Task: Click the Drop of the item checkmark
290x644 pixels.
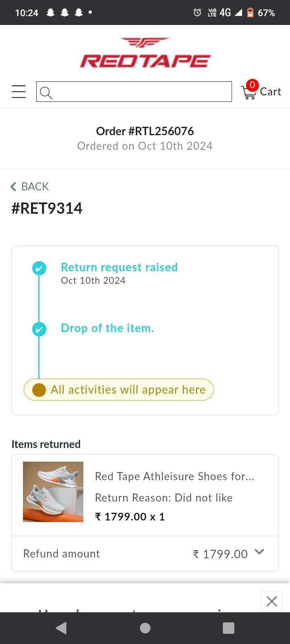Action: pyautogui.click(x=39, y=329)
